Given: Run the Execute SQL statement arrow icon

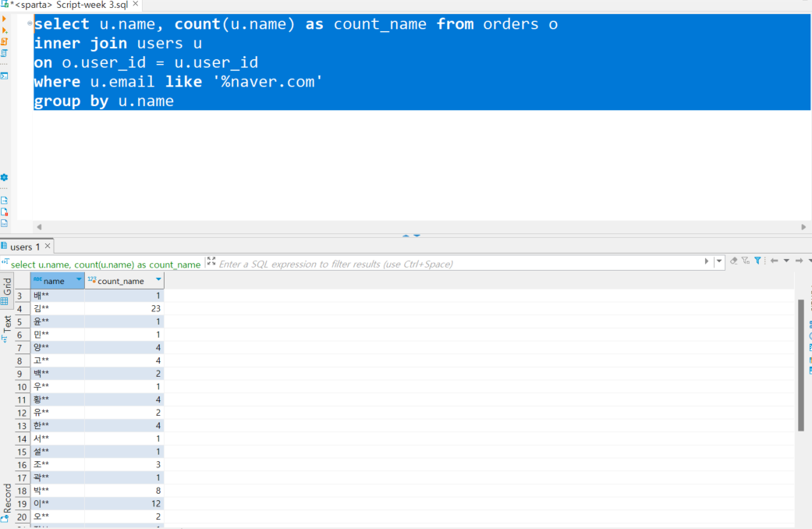Looking at the screenshot, I should pos(4,20).
